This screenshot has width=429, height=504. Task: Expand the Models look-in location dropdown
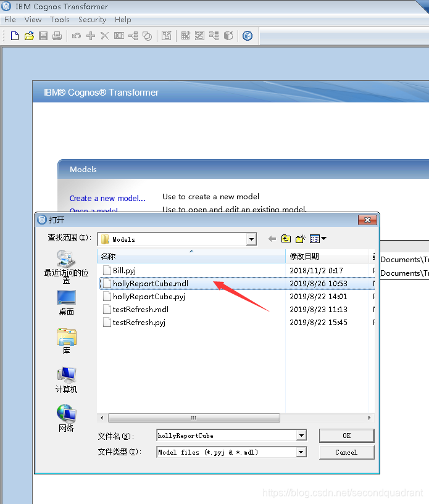pos(251,239)
